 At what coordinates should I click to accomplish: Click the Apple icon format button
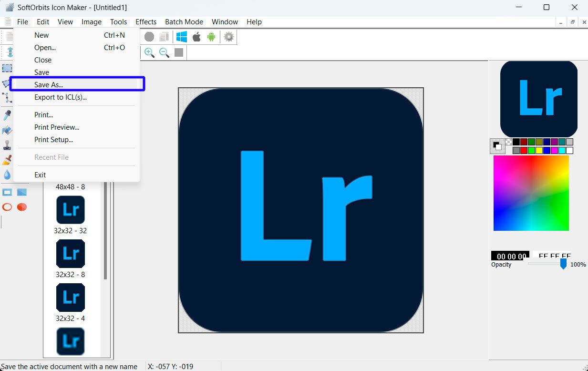(x=196, y=37)
